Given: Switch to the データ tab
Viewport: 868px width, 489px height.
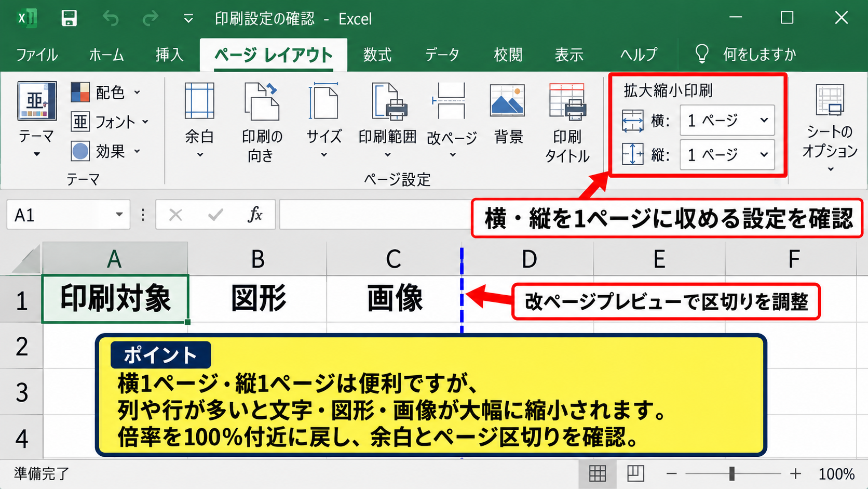Looking at the screenshot, I should click(x=442, y=55).
